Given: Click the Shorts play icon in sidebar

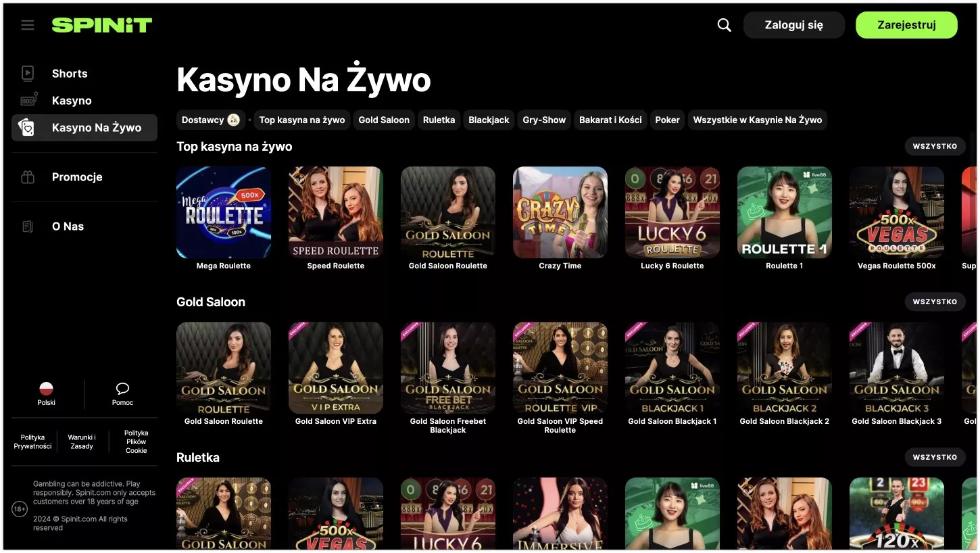Looking at the screenshot, I should pyautogui.click(x=28, y=73).
